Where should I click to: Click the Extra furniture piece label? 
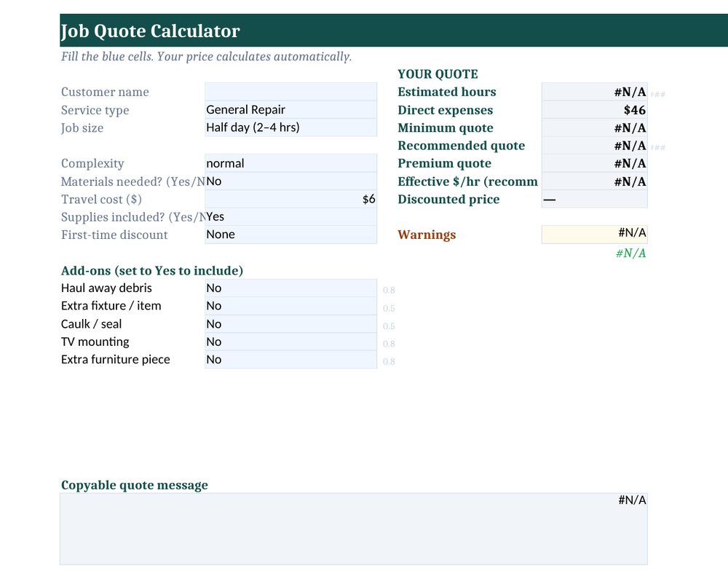tap(116, 359)
